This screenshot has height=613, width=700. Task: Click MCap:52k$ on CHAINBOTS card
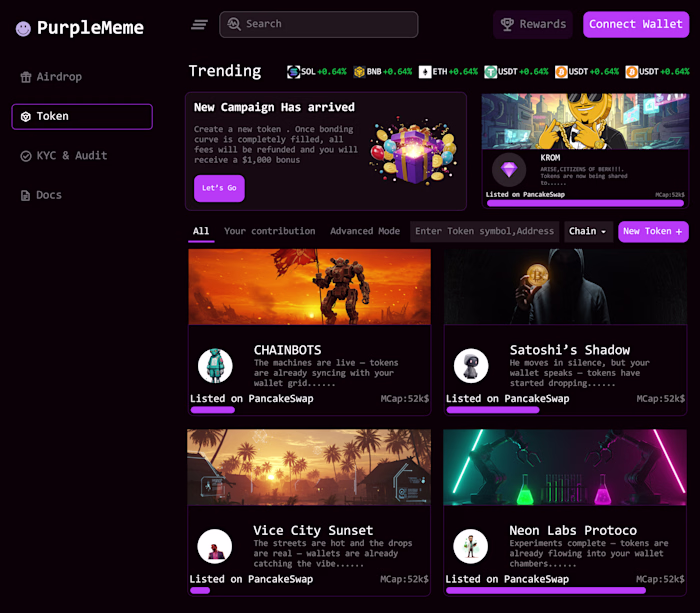tap(404, 399)
